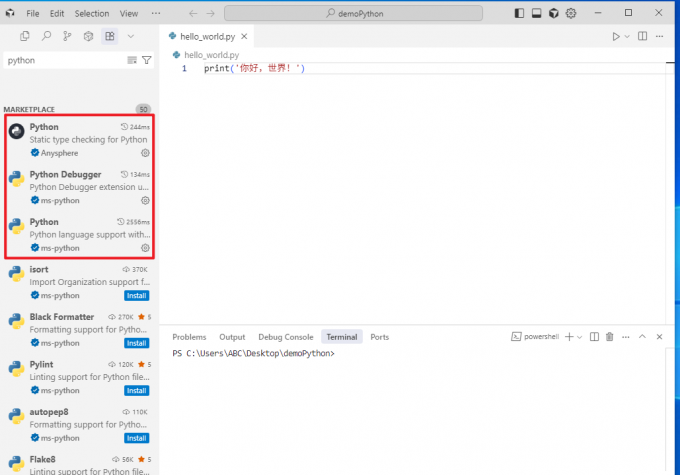The width and height of the screenshot is (680, 475).
Task: Create a new terminal with plus icon
Action: (569, 337)
